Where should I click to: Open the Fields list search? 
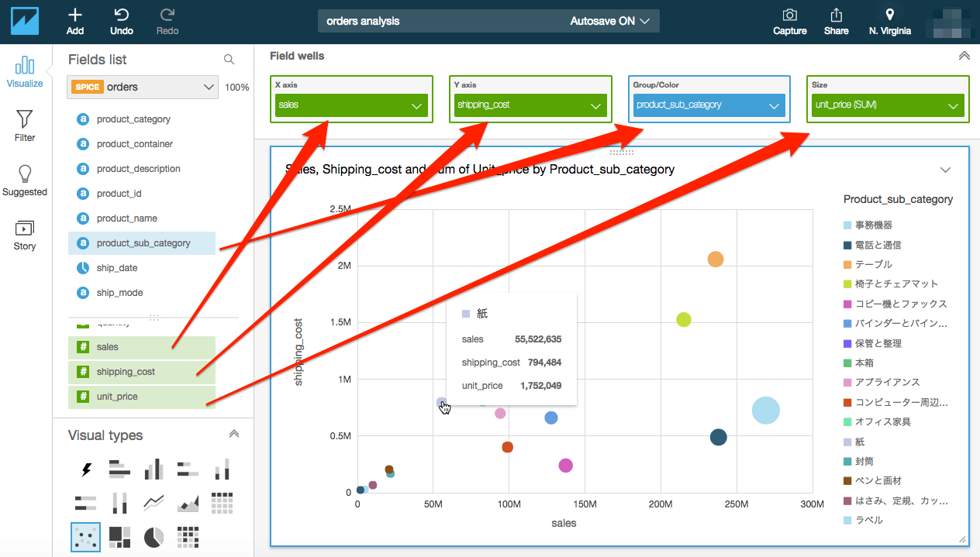tap(229, 59)
